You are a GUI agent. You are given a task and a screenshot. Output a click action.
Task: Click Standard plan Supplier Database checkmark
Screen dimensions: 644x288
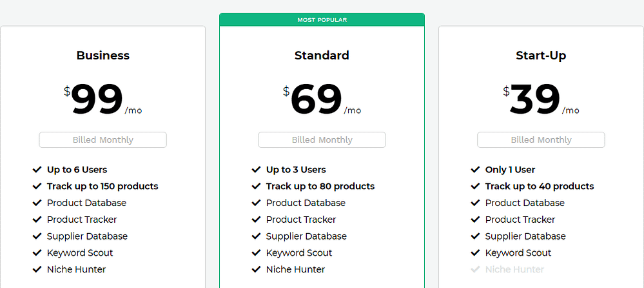tap(256, 236)
